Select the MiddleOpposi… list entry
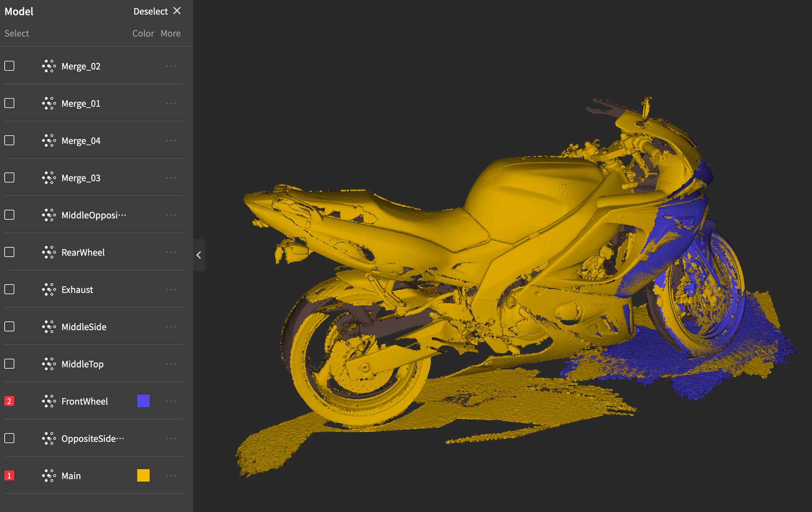Screen dimensions: 812x512 pos(93,215)
